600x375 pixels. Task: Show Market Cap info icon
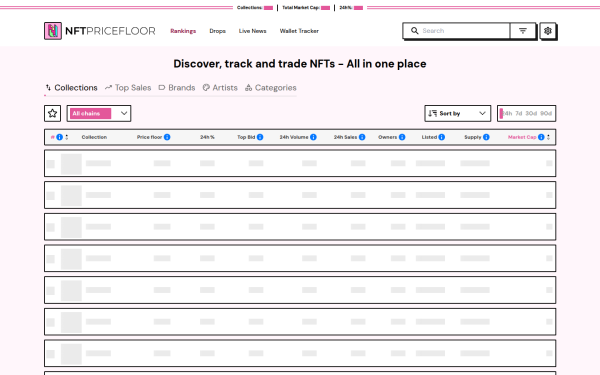pyautogui.click(x=541, y=137)
